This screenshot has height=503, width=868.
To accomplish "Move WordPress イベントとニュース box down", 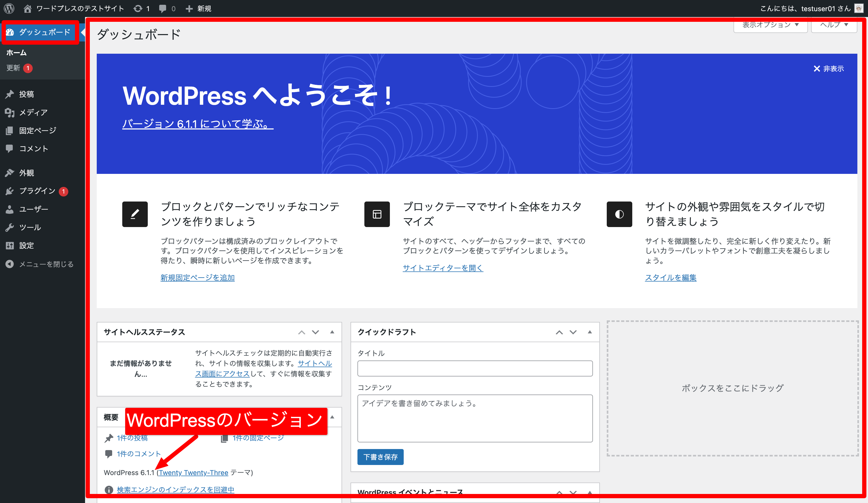I will (x=573, y=493).
